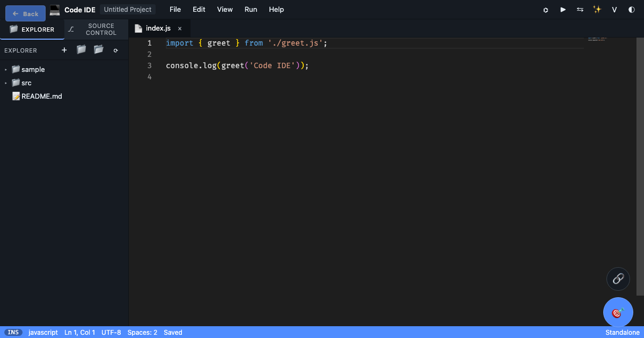Toggle the half-circle theme contrast icon
The height and width of the screenshot is (338, 644).
[632, 10]
